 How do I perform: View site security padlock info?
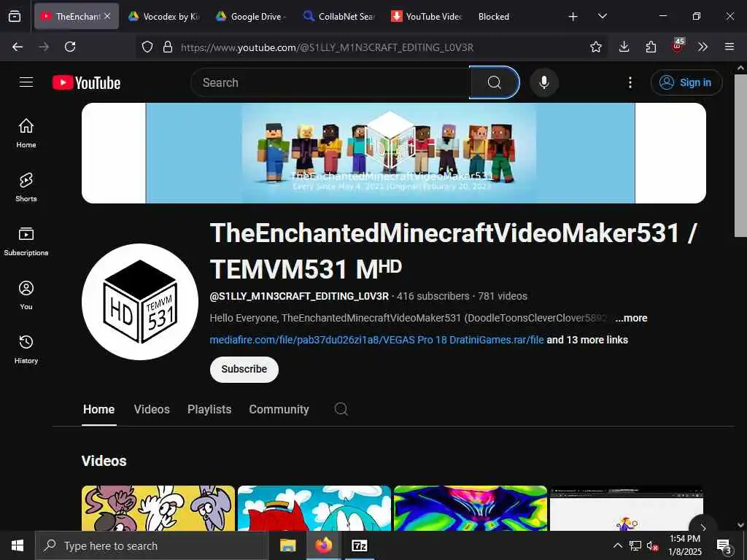pos(168,47)
